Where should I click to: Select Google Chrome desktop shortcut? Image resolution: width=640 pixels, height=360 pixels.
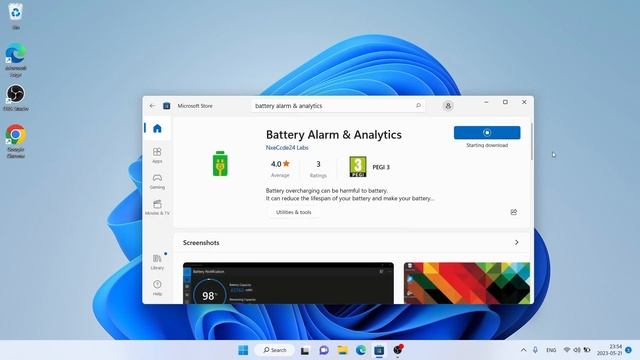[x=16, y=141]
